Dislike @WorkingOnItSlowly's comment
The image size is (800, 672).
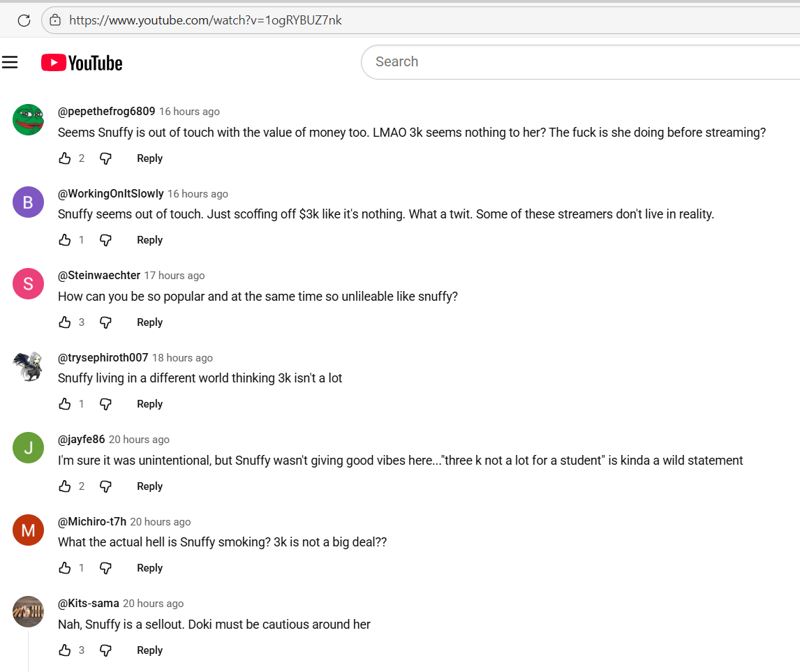click(105, 240)
